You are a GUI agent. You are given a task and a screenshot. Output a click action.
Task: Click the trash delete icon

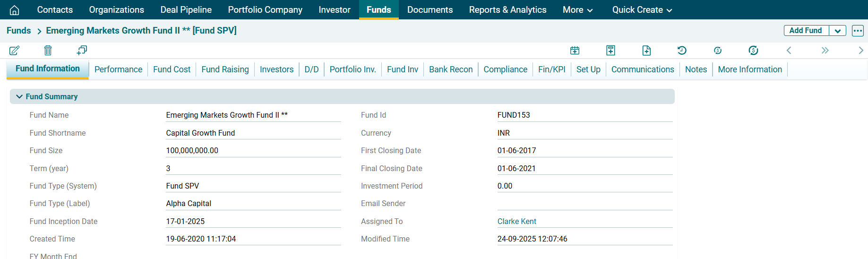tap(48, 50)
